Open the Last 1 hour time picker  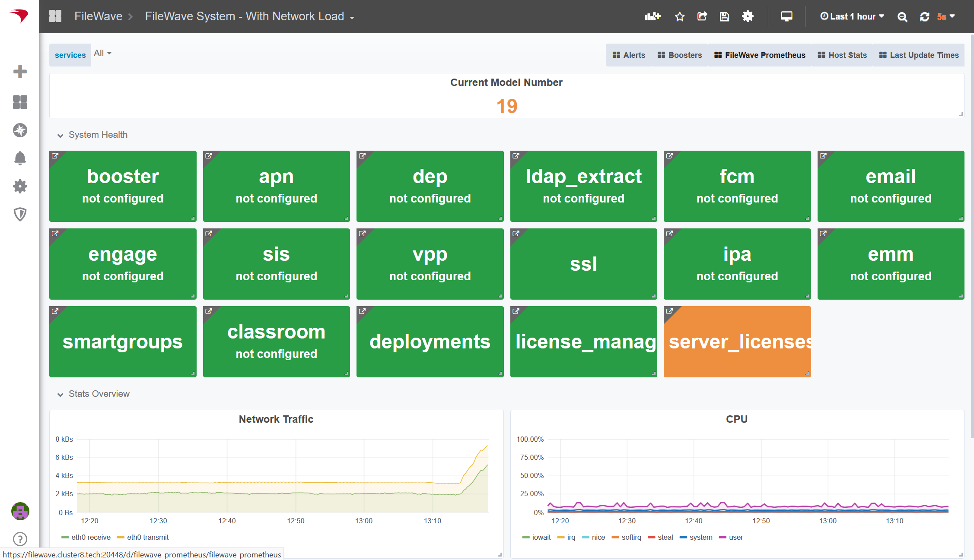click(852, 16)
